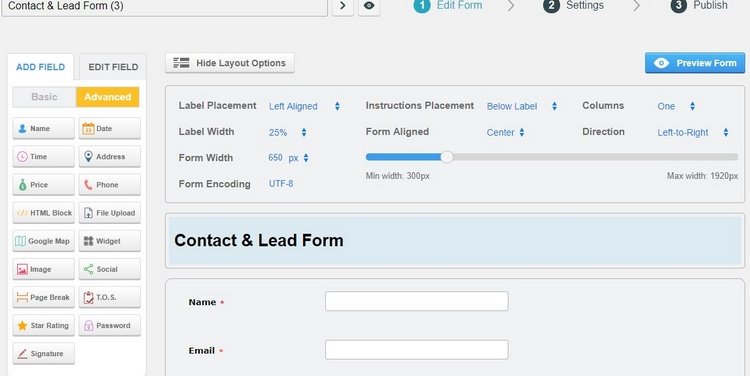Image resolution: width=750 pixels, height=376 pixels.
Task: Insert an HTML Block field
Action: click(44, 213)
